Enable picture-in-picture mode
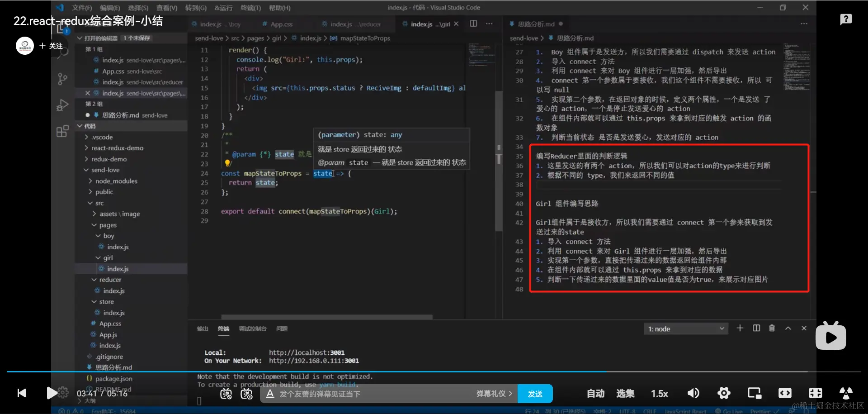This screenshot has width=868, height=414. (755, 393)
